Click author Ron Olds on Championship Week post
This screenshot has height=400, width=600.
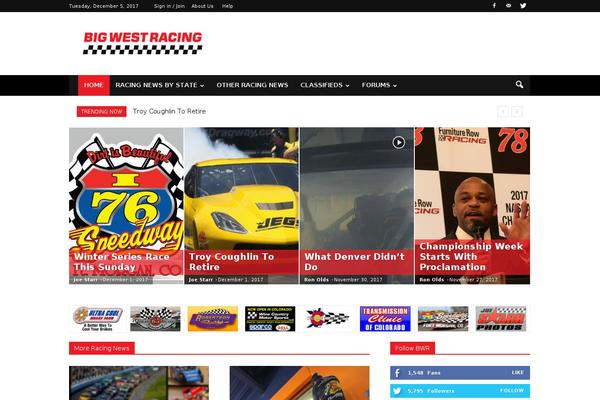(431, 280)
